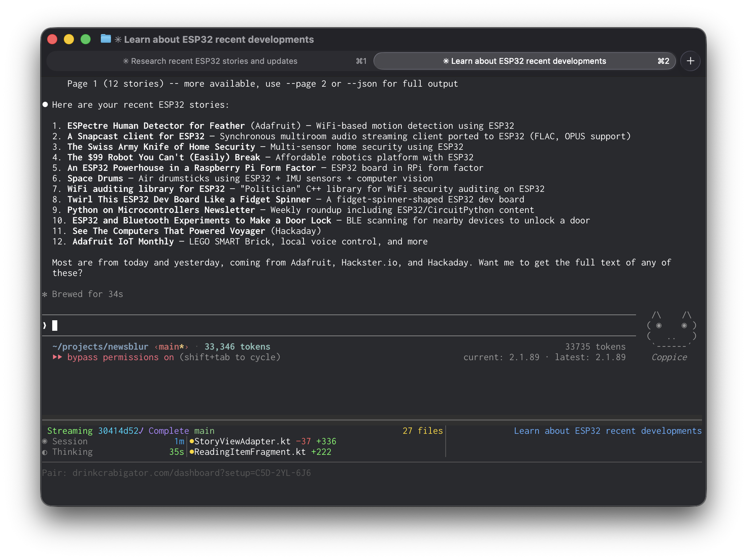Click the Coppice ASCII owl mascot

click(x=671, y=330)
